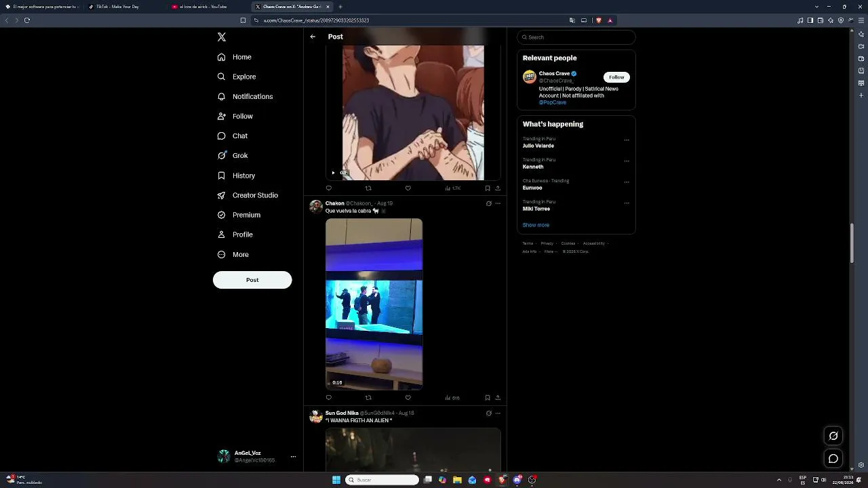Open options for Julio Velarde trend
Viewport: 868px width, 488px height.
627,140
